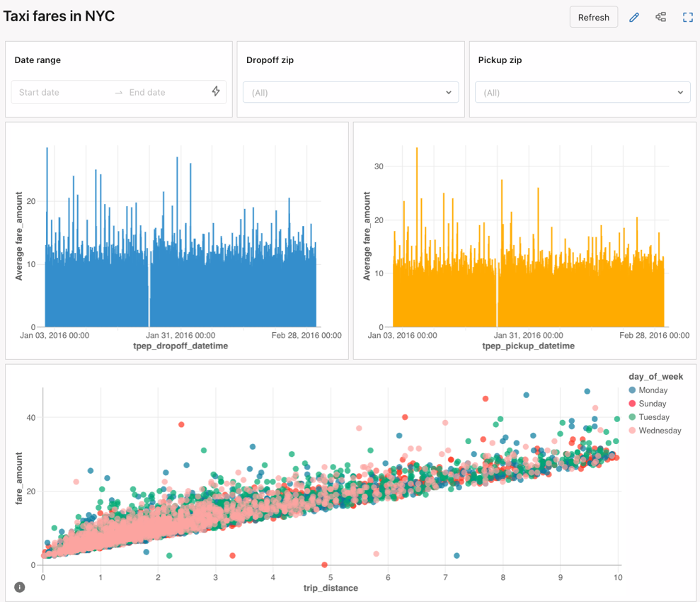Toggle Sunday series in the legend
700x602 pixels.
point(651,404)
